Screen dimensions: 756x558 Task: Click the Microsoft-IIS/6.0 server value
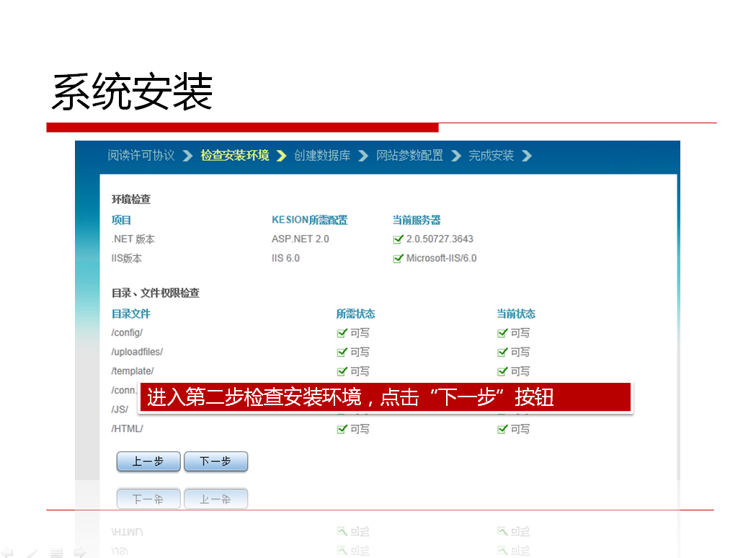441,259
